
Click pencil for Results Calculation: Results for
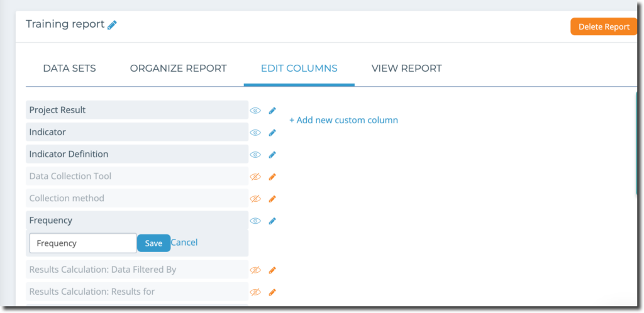[272, 292]
